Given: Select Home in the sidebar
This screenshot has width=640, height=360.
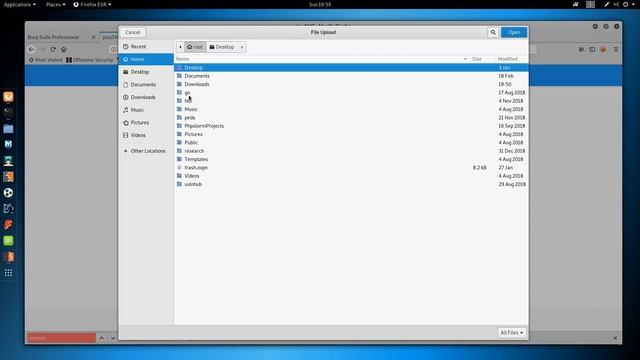Looking at the screenshot, I should pos(146,59).
